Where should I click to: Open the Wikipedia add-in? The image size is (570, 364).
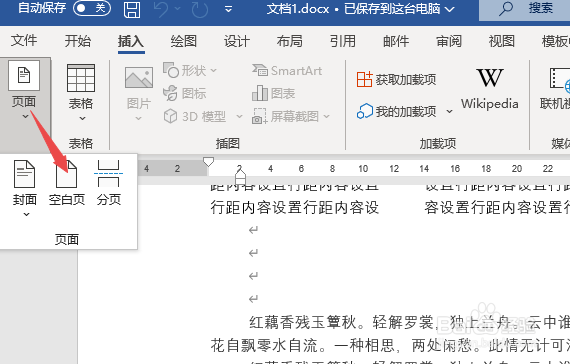490,89
